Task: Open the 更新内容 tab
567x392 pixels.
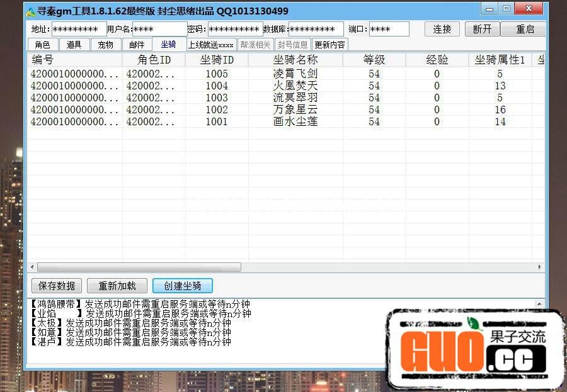Action: coord(330,45)
